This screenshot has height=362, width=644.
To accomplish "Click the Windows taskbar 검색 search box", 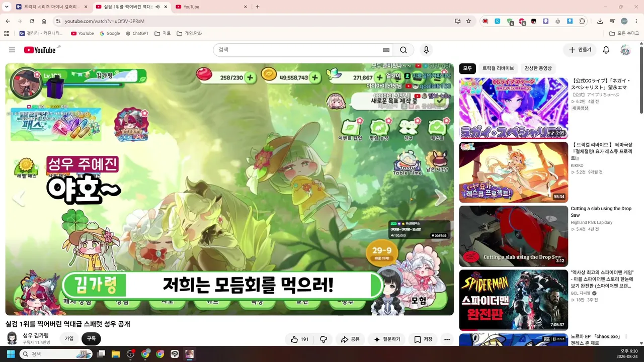I will click(x=56, y=354).
